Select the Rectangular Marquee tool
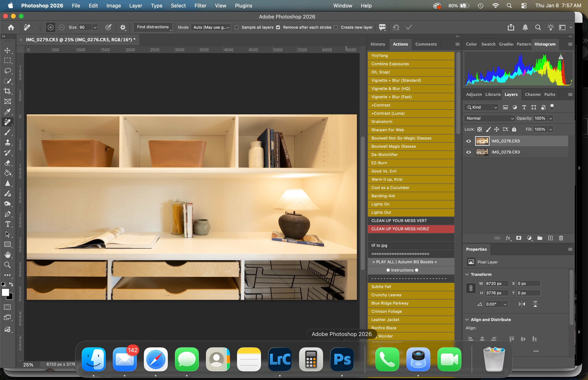588x380 pixels. click(x=7, y=61)
